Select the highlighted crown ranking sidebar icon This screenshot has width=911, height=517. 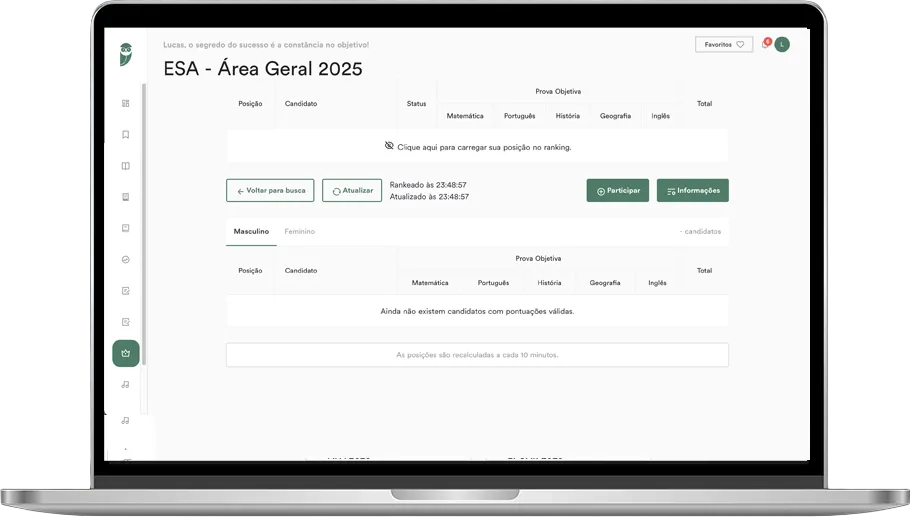pyautogui.click(x=125, y=353)
